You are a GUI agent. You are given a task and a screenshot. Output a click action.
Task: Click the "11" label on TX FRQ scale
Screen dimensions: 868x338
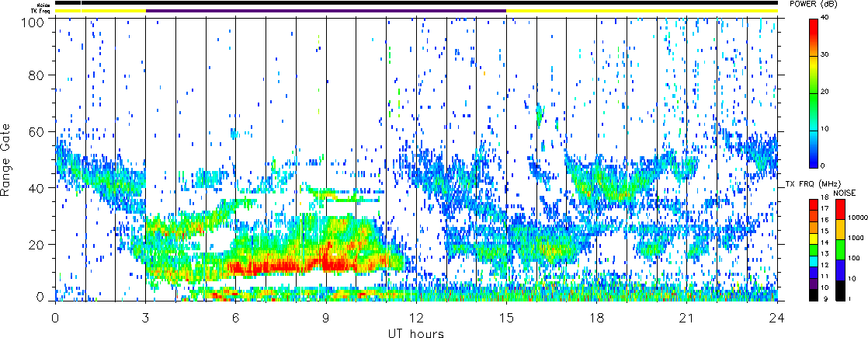825,276
